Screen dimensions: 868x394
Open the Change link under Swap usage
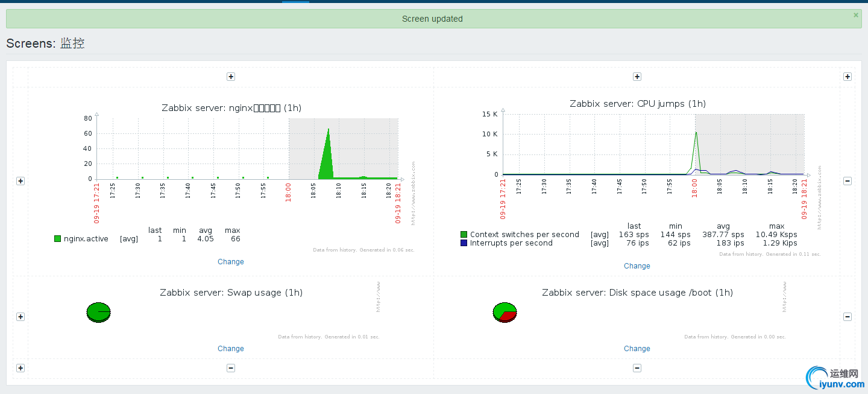tap(231, 349)
